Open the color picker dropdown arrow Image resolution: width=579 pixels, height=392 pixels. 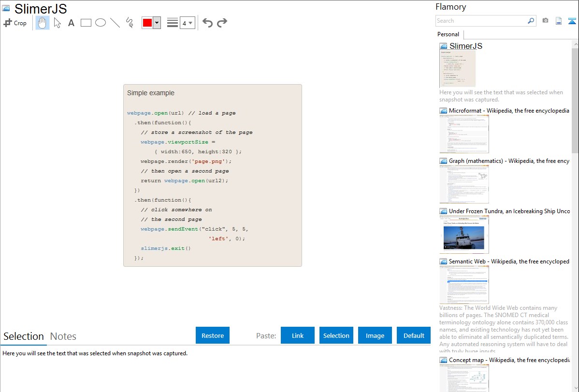pyautogui.click(x=157, y=23)
